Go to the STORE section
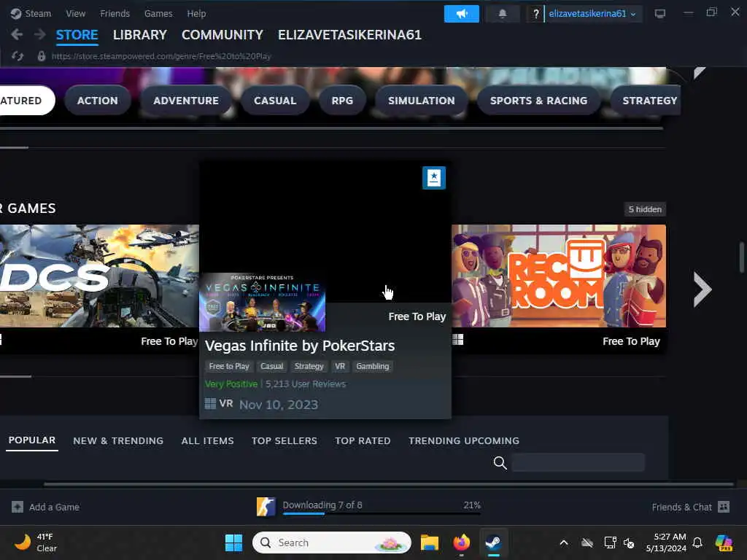Viewport: 747px width, 560px height. pyautogui.click(x=77, y=35)
